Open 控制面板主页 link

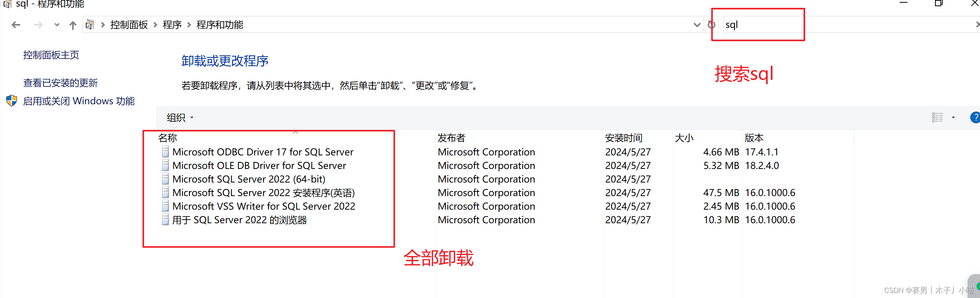click(x=51, y=55)
